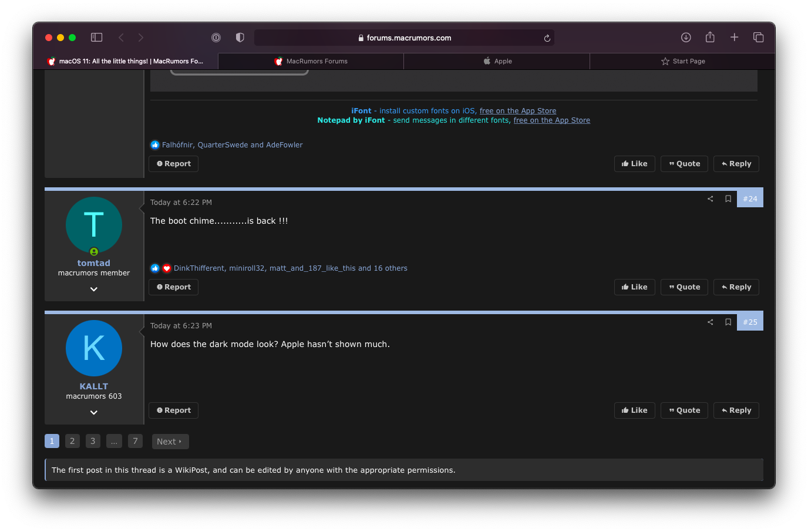Bookmark post #25
The width and height of the screenshot is (808, 532).
tap(728, 322)
